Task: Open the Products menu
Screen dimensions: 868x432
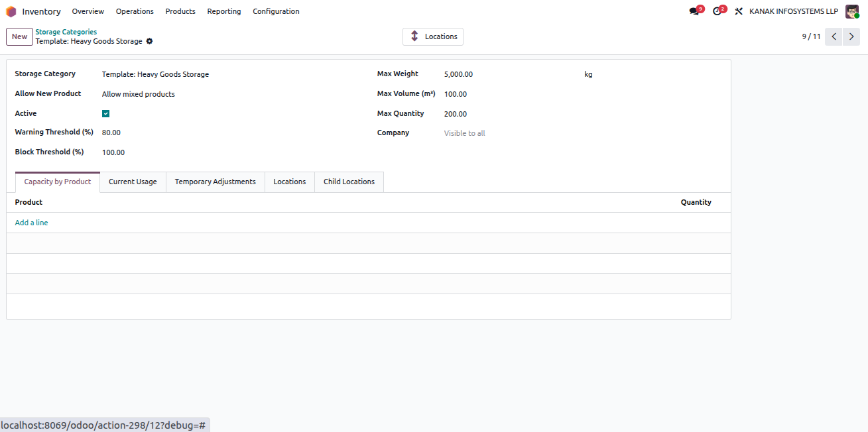Action: [x=180, y=11]
